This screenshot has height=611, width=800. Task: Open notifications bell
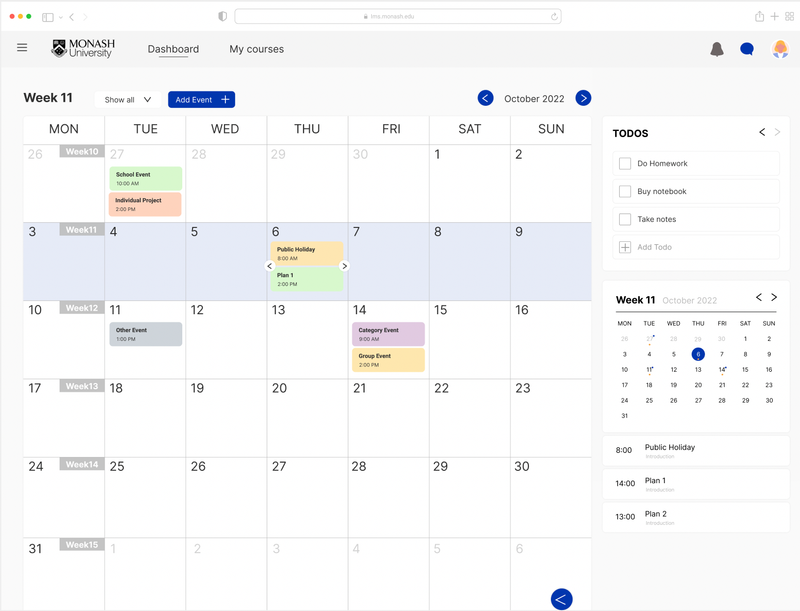tap(717, 49)
